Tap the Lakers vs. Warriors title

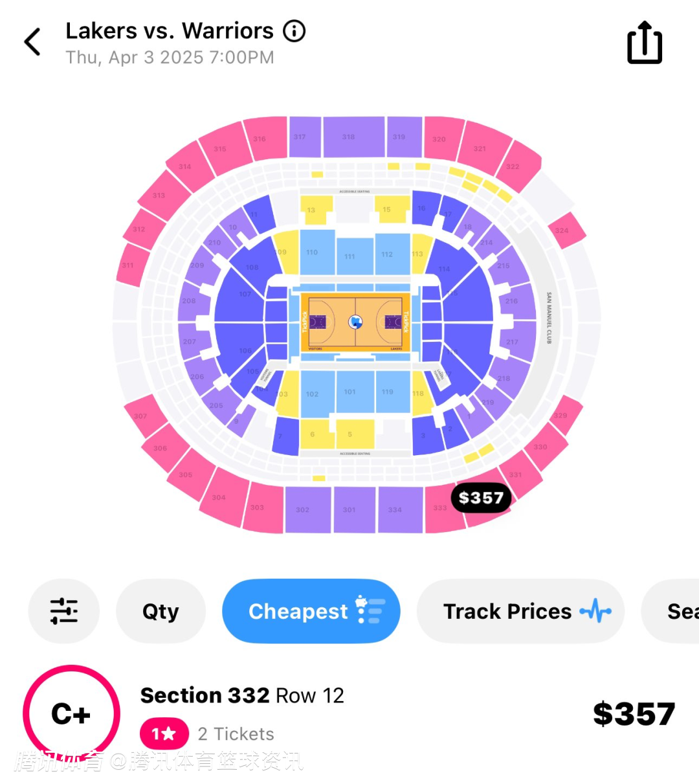[x=170, y=31]
